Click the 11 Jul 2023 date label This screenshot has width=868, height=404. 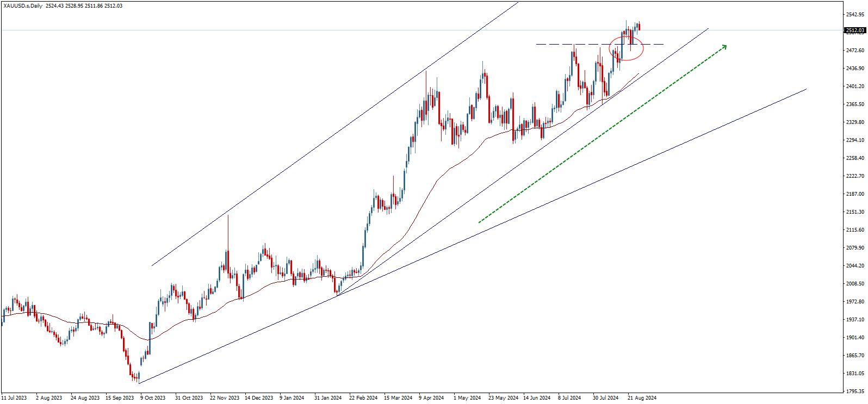coord(14,398)
